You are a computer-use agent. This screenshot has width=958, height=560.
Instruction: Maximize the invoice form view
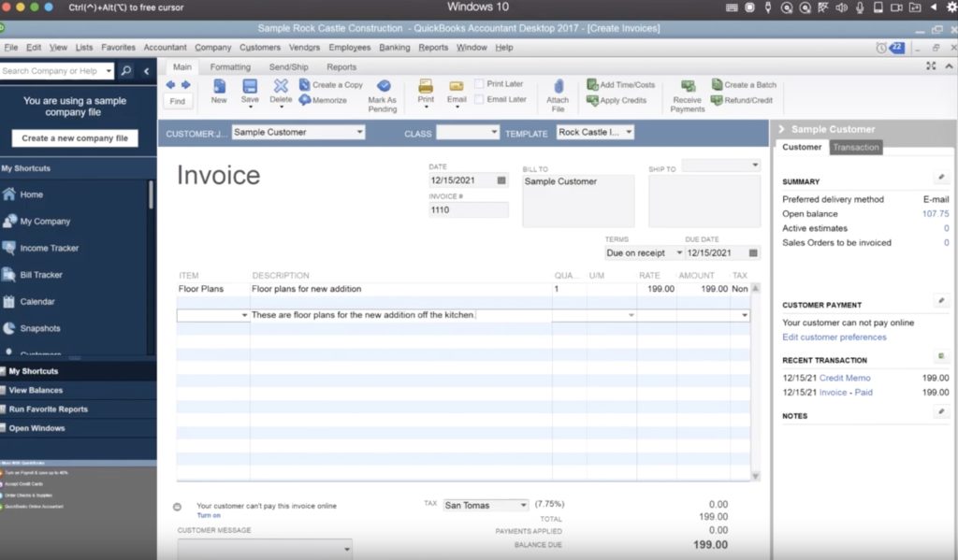click(x=931, y=66)
